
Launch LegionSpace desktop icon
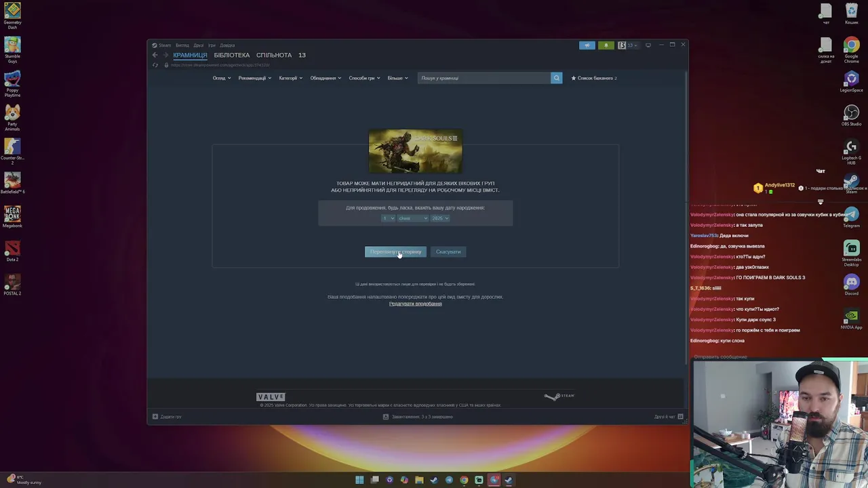click(x=851, y=81)
